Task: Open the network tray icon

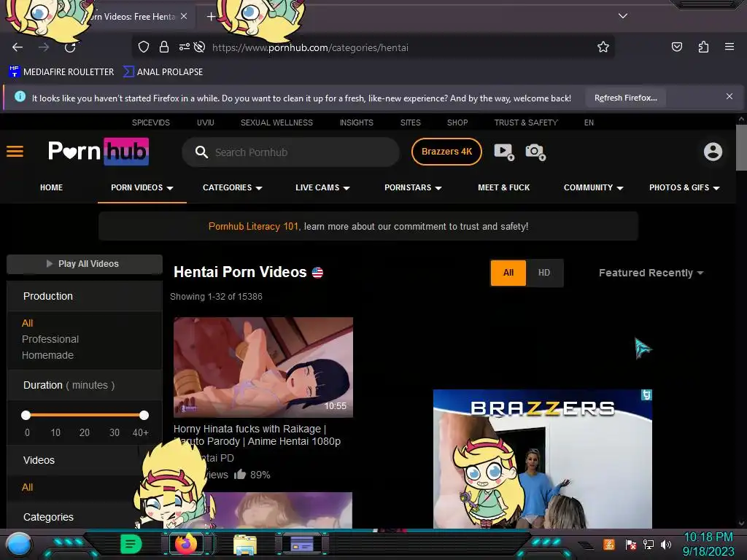Action: [x=648, y=544]
